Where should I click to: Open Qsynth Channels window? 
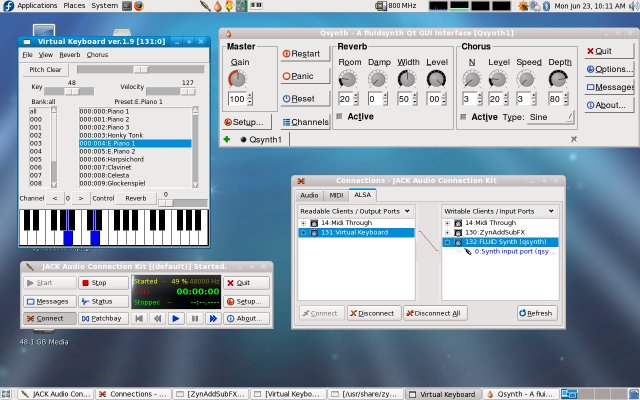click(x=305, y=122)
